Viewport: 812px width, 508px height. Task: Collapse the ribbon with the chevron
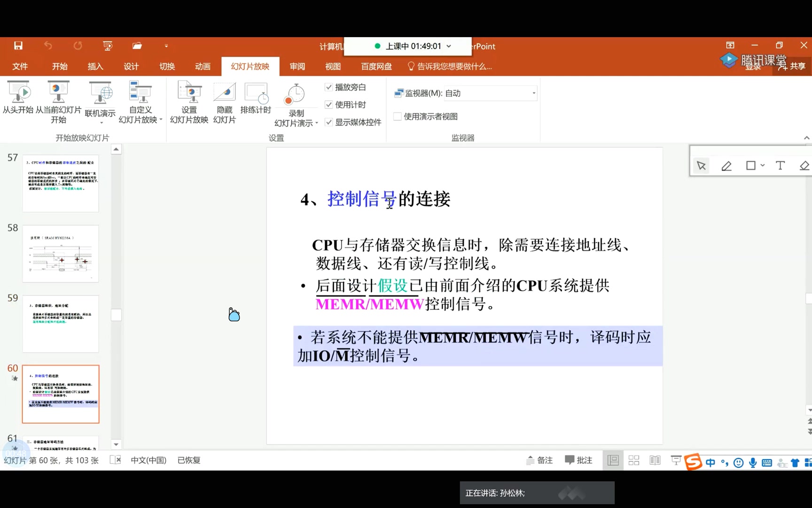[806, 138]
